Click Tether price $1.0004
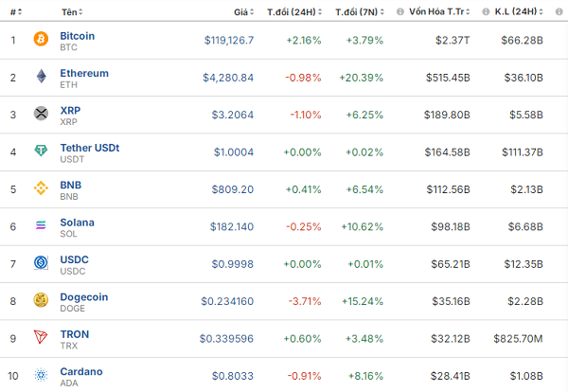This screenshot has width=568, height=392. pos(234,152)
